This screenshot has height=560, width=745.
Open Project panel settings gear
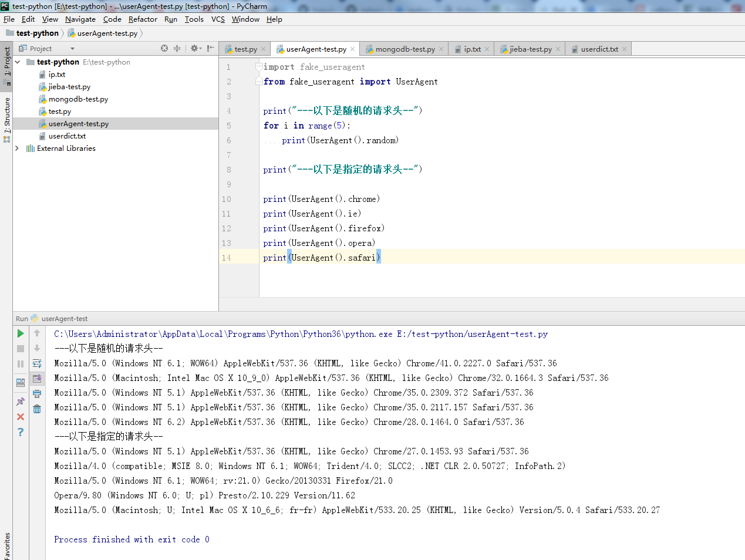194,48
